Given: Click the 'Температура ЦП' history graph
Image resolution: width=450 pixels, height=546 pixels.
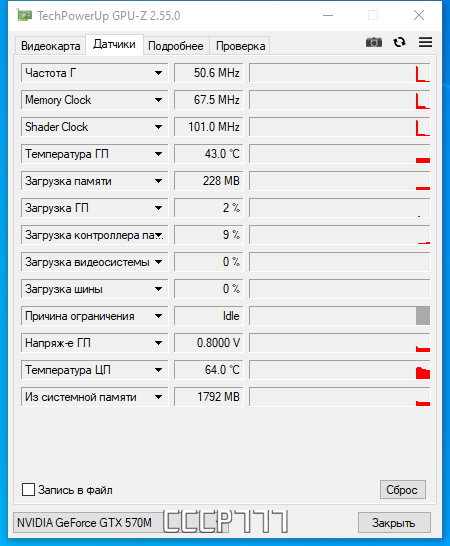Looking at the screenshot, I should [340, 370].
